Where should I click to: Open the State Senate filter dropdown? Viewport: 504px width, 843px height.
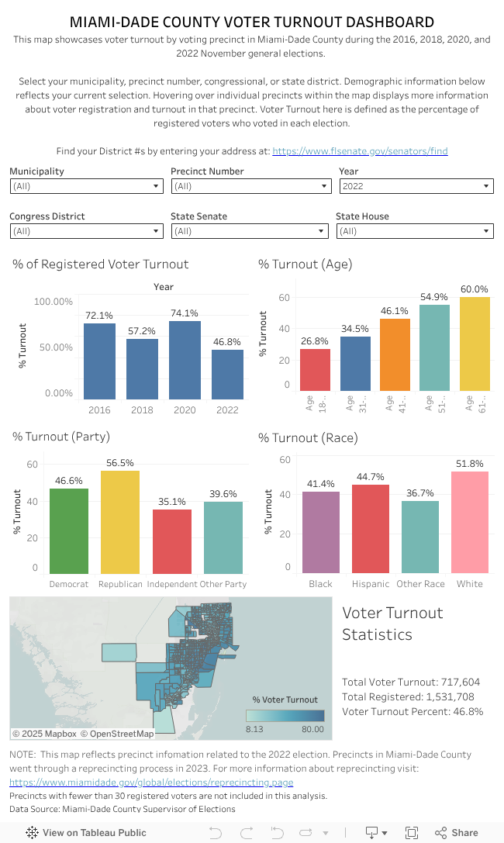point(250,231)
